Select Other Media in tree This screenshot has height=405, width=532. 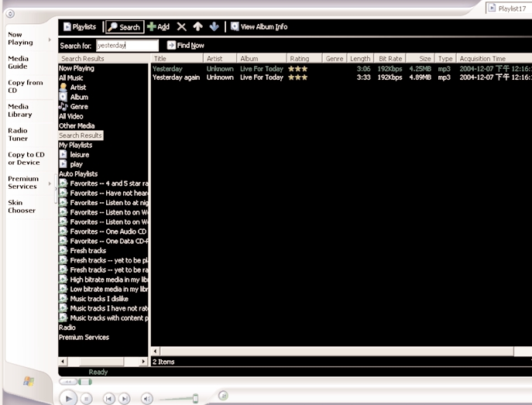tap(77, 126)
